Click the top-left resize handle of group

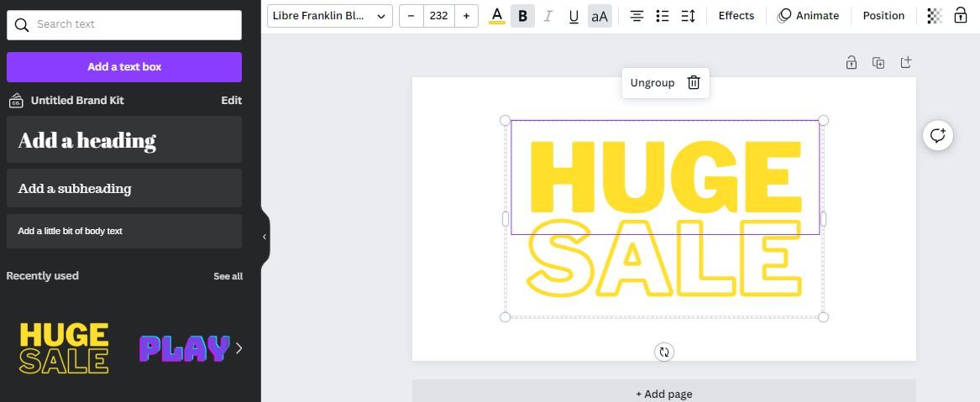pyautogui.click(x=505, y=121)
